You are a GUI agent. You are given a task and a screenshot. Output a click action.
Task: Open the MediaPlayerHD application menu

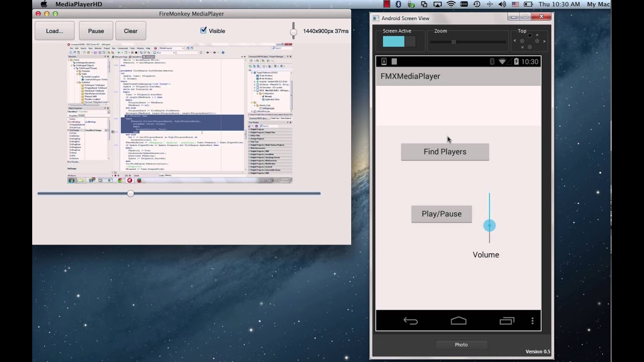point(78,4)
